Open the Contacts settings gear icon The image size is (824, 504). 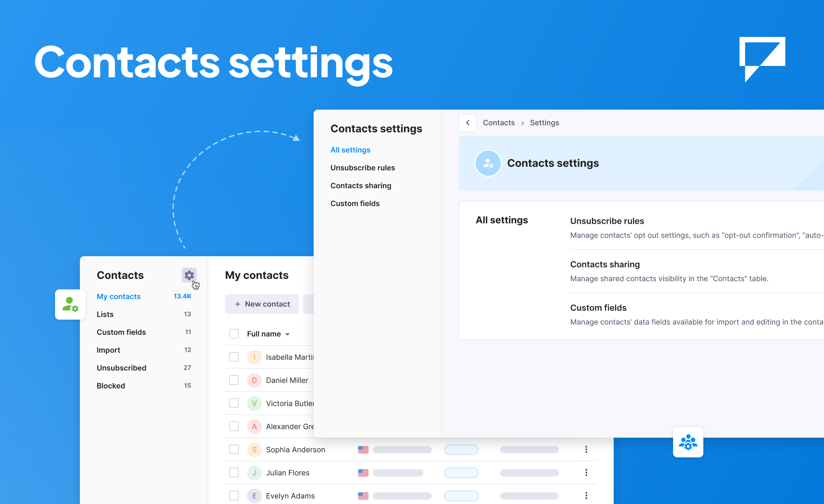[189, 275]
